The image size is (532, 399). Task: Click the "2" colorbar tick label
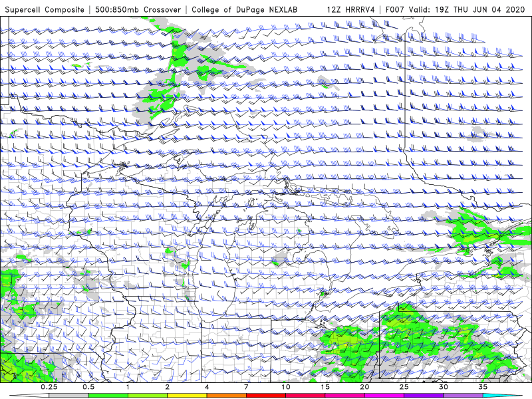tap(168, 387)
